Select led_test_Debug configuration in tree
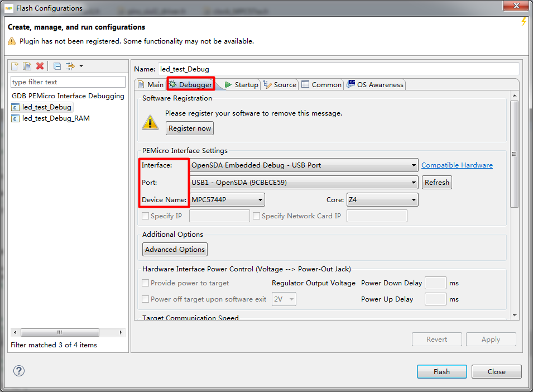 pyautogui.click(x=42, y=107)
